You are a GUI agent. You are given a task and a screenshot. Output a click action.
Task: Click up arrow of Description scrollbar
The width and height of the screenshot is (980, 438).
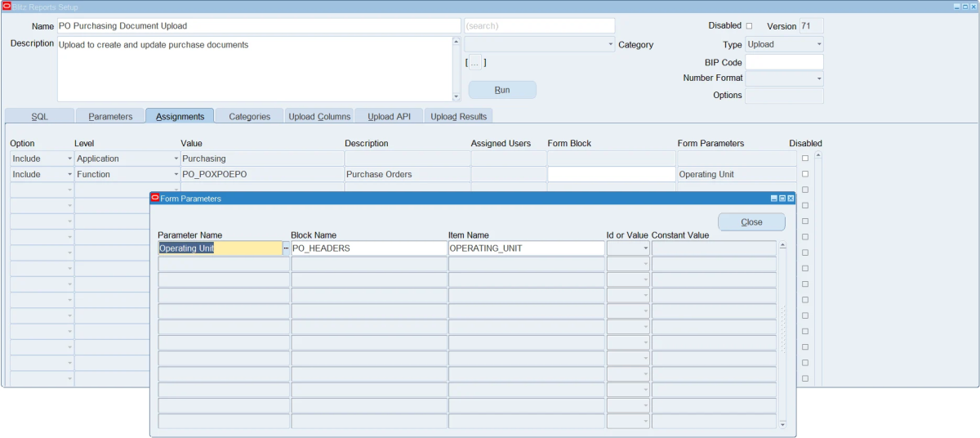pyautogui.click(x=456, y=41)
